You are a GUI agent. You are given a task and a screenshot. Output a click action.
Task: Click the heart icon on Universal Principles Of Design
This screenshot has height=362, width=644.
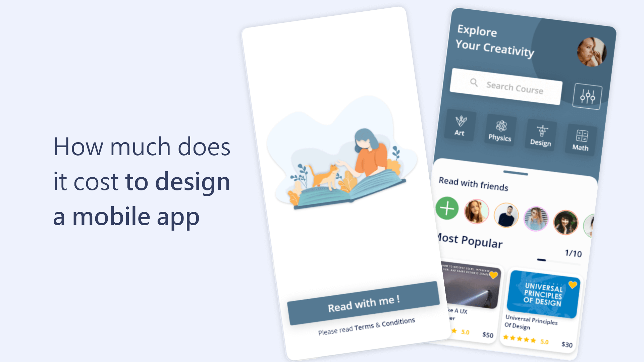point(573,285)
